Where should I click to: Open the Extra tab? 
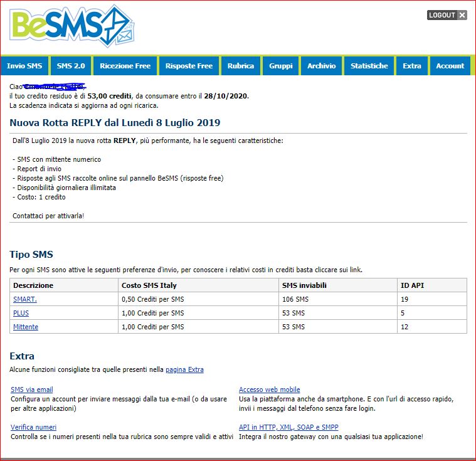(412, 66)
